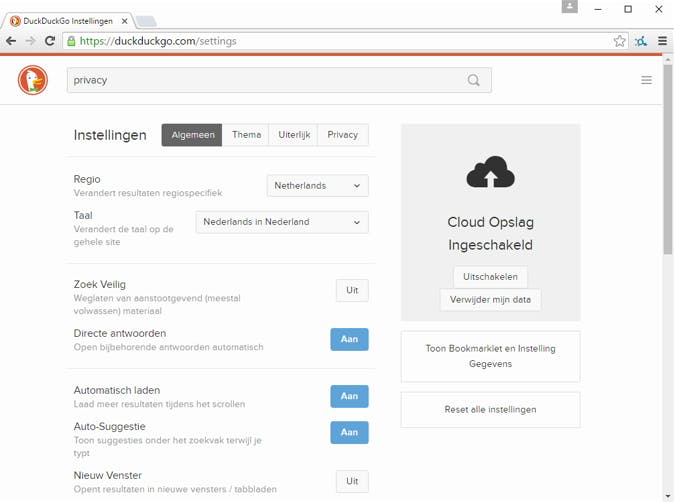Switch to the Uiterlijk tab
This screenshot has width=674, height=502.
tap(294, 135)
